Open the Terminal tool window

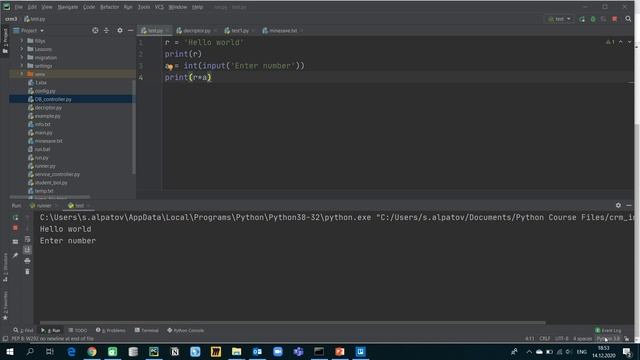pyautogui.click(x=147, y=330)
